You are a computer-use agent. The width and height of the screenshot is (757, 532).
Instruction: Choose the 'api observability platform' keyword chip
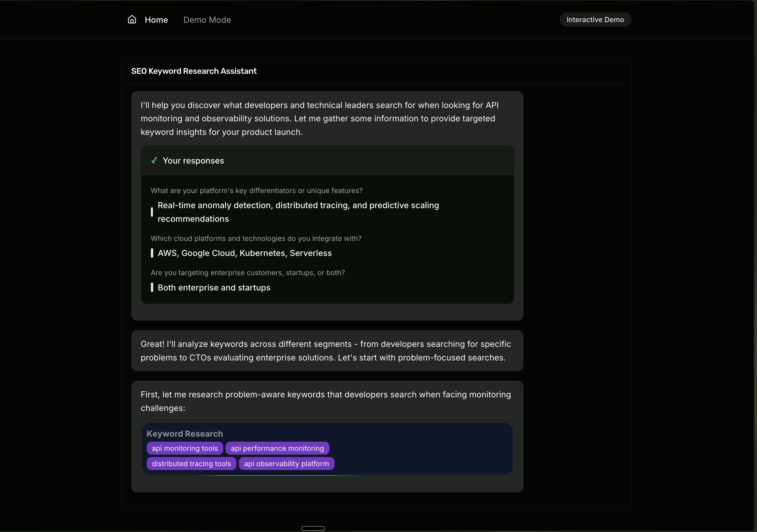click(x=286, y=464)
